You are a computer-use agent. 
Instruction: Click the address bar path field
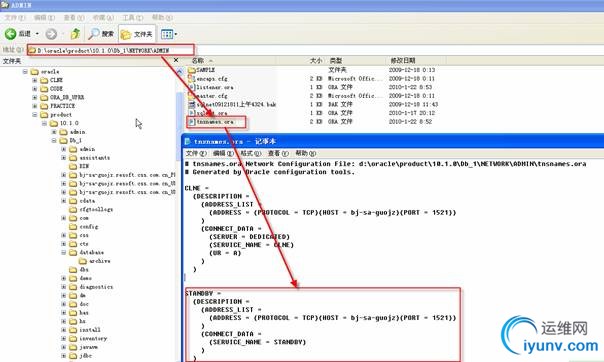(111, 50)
